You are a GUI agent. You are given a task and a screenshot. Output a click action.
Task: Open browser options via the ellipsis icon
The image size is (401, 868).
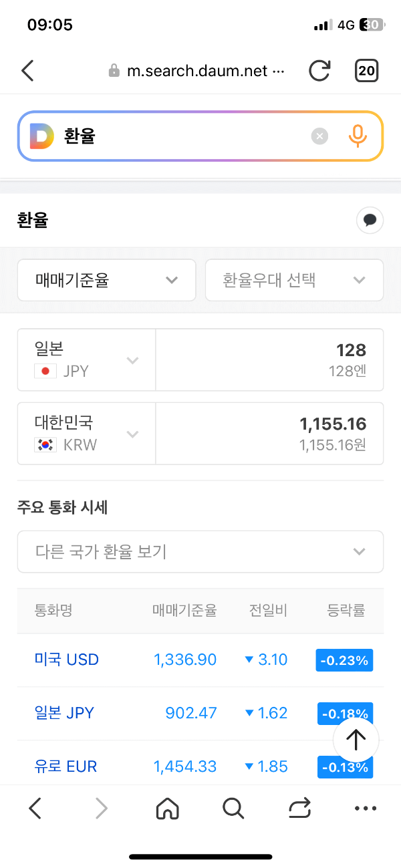pyautogui.click(x=365, y=809)
